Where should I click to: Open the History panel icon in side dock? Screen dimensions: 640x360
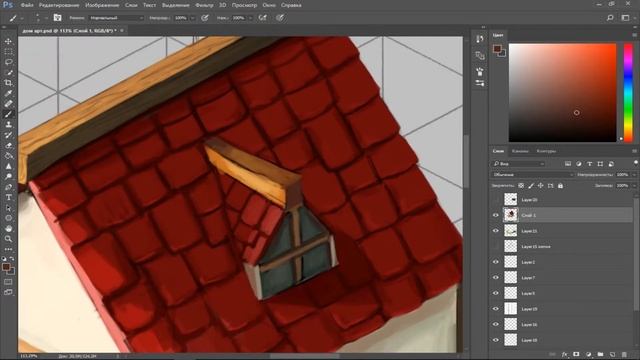tap(480, 39)
